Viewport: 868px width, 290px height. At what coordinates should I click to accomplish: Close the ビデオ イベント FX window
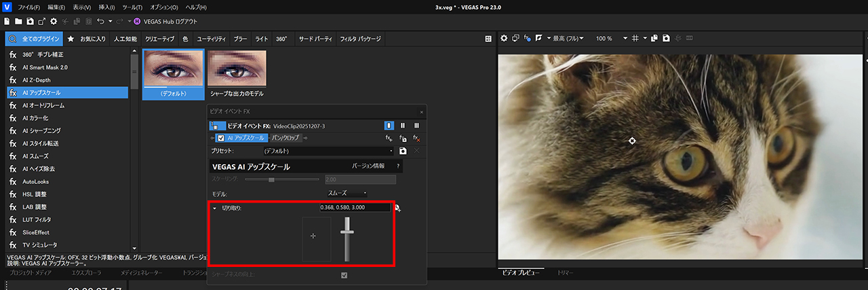tap(421, 111)
